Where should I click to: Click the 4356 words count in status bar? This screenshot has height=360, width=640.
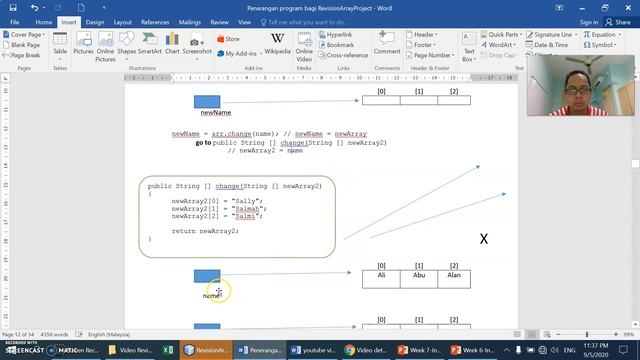tap(54, 335)
